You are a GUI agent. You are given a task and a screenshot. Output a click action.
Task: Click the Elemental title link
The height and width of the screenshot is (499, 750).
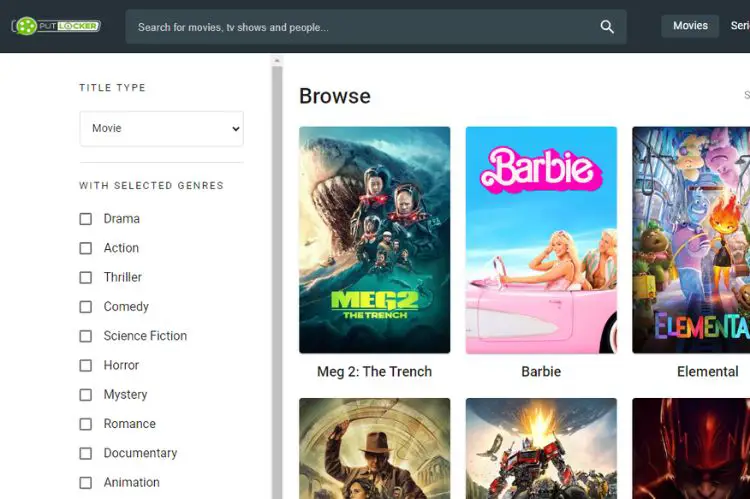pyautogui.click(x=707, y=372)
